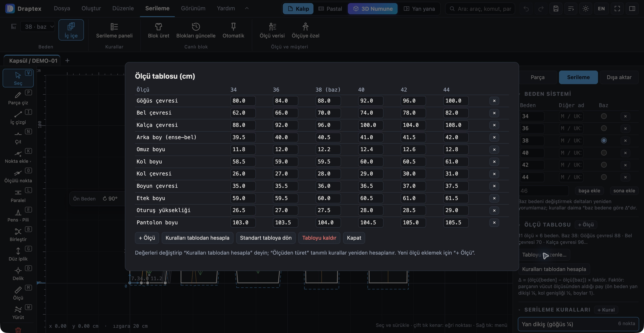Choose the Yürüt walk tool
This screenshot has width=644, height=333.
coord(18,312)
